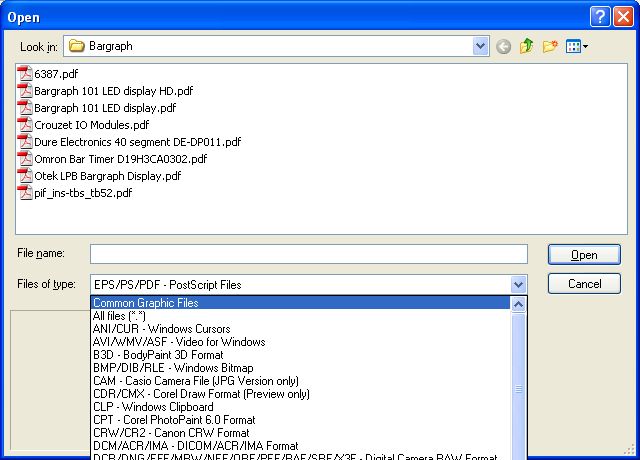Click icon of Bargraph 101 LED display HD.pdf
The height and width of the screenshot is (460, 640).
[x=24, y=91]
